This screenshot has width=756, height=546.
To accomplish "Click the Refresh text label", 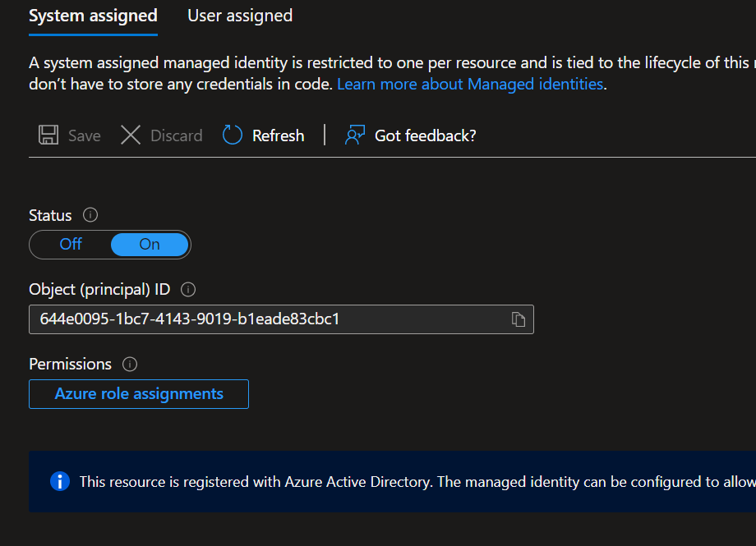I will click(278, 135).
